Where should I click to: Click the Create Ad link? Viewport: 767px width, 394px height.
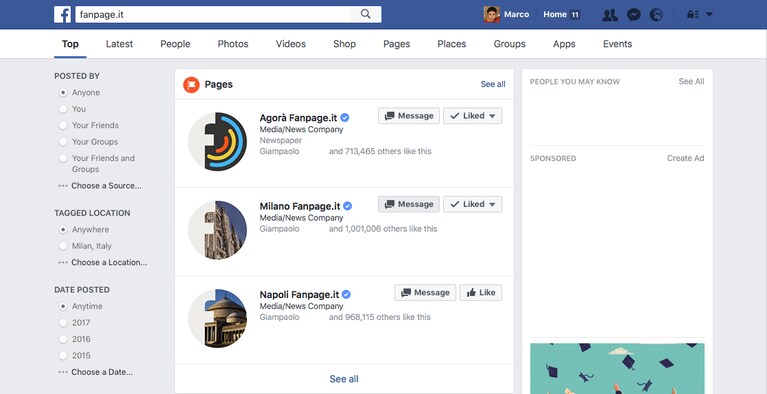[685, 158]
